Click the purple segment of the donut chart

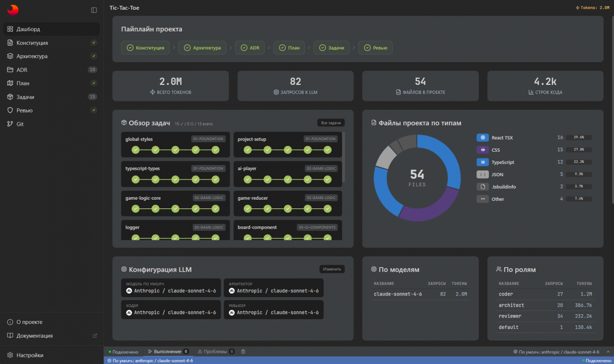coord(427,206)
